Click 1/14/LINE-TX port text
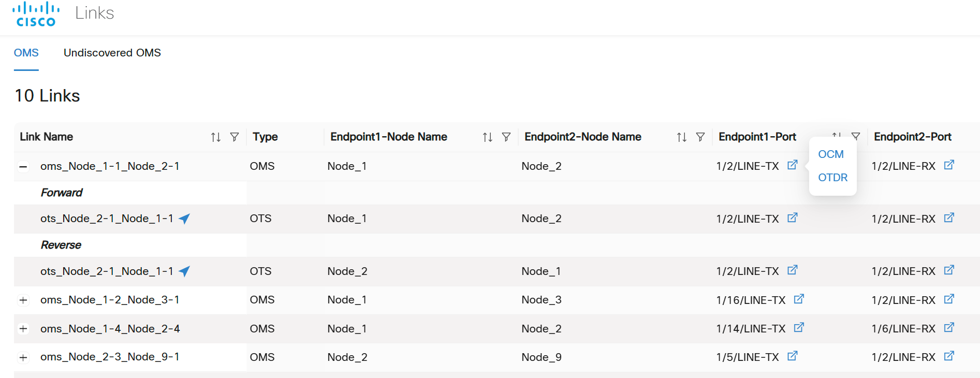 (751, 329)
